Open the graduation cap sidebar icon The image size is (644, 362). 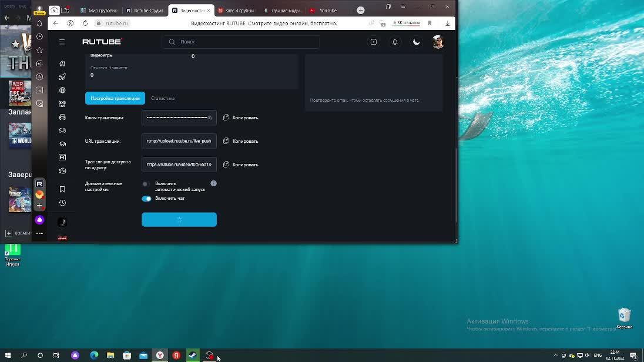pos(62,144)
